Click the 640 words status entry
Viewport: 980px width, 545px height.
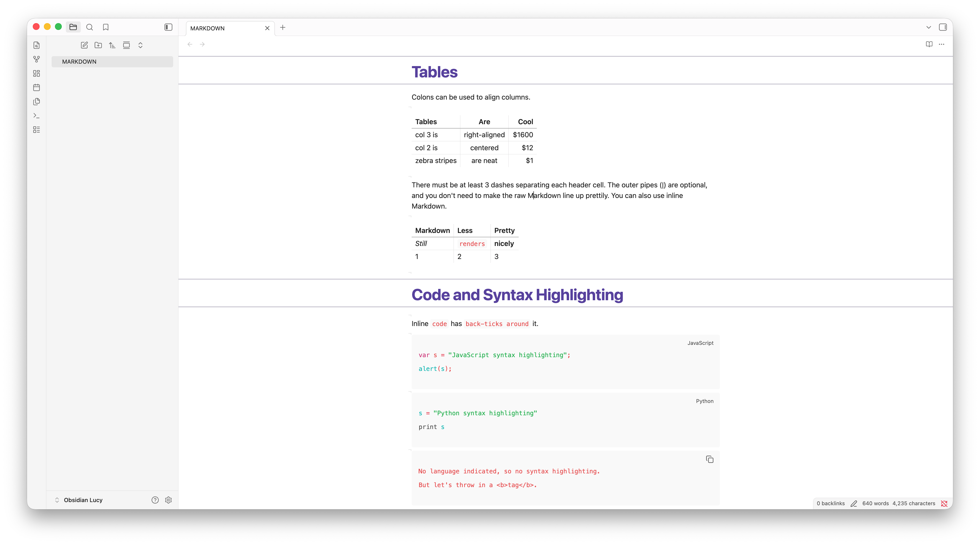(875, 503)
